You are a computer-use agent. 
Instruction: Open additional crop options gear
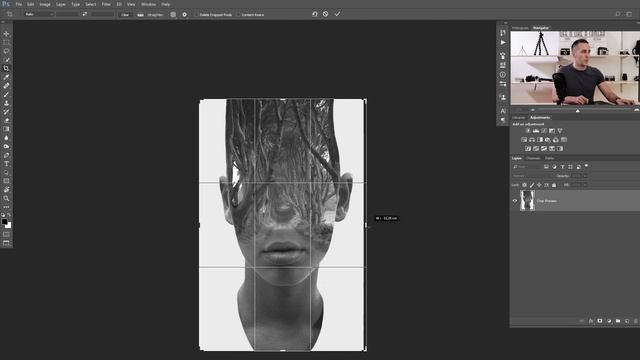(184, 15)
